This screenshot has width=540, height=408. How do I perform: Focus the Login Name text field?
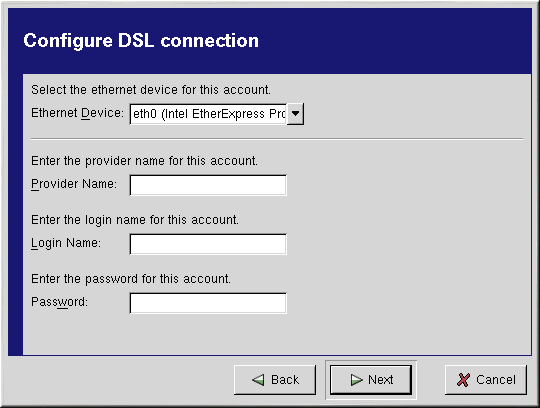[208, 244]
